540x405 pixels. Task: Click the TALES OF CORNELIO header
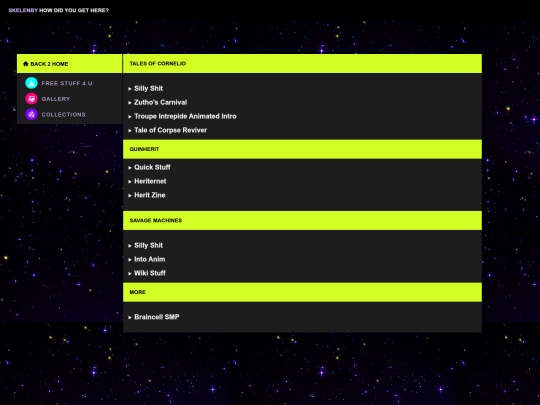point(302,63)
